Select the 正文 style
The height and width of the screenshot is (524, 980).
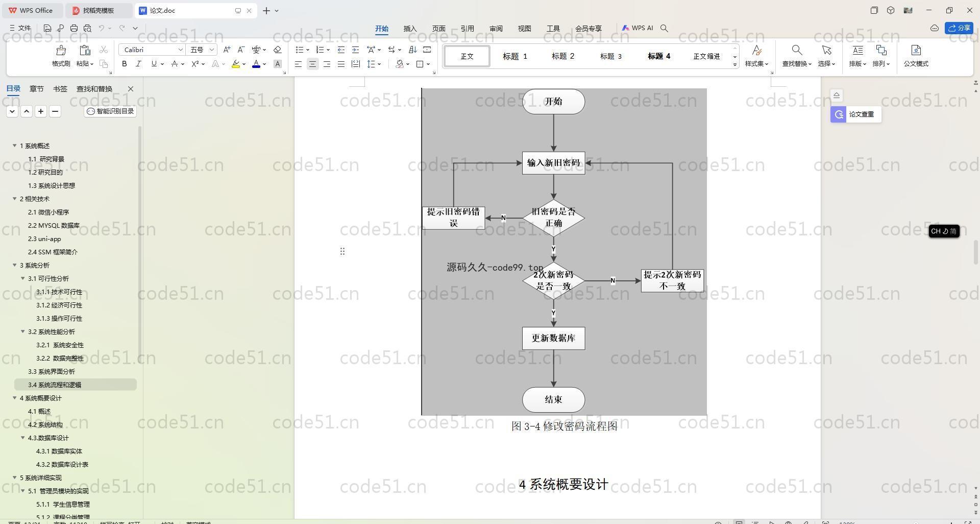(467, 56)
